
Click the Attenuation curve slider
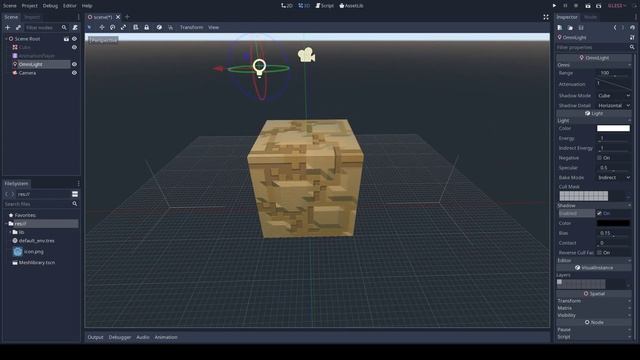613,84
